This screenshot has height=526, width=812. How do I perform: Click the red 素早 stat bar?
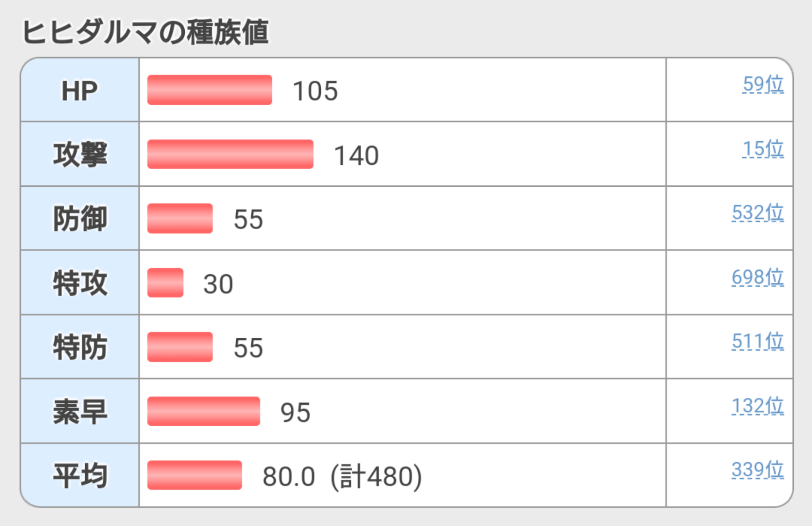(x=203, y=411)
